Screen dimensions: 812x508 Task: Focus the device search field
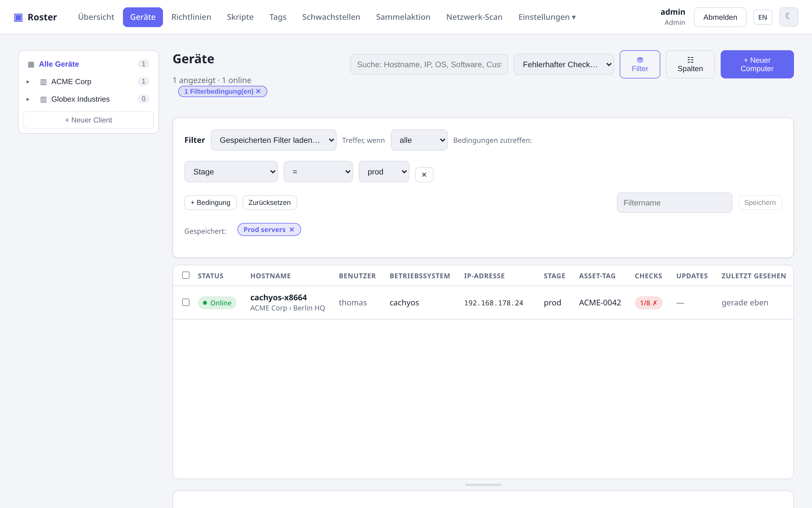point(429,64)
